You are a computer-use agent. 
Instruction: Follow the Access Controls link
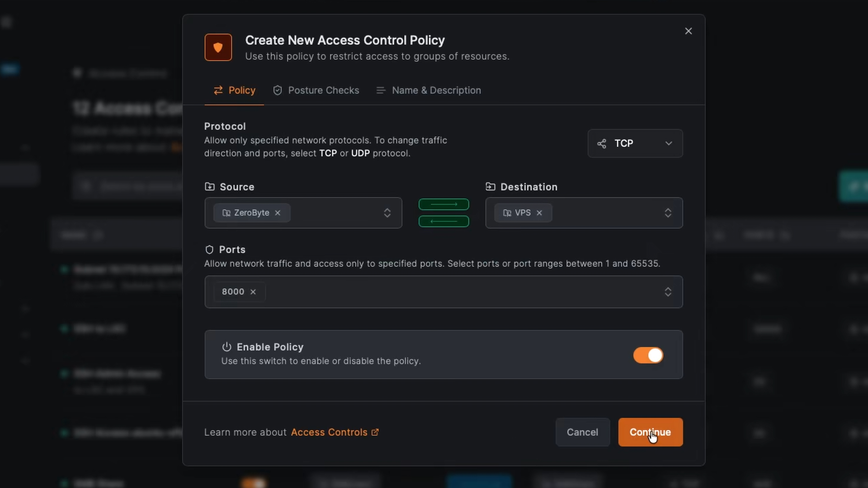[x=328, y=432]
